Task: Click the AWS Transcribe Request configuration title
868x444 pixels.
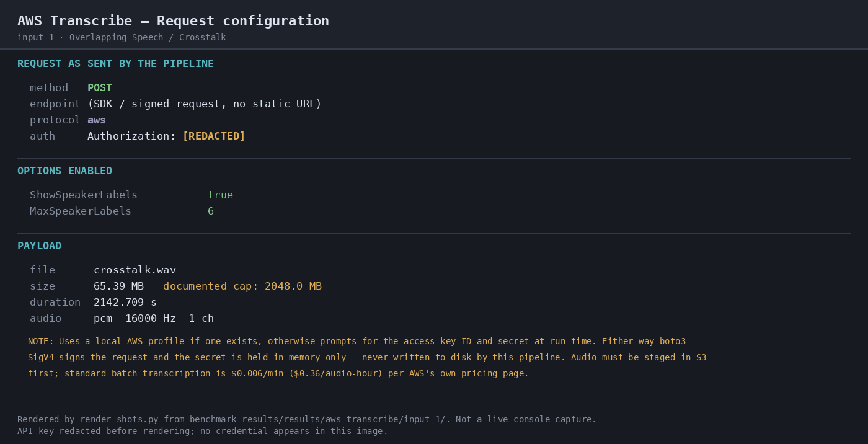Action: (x=173, y=21)
